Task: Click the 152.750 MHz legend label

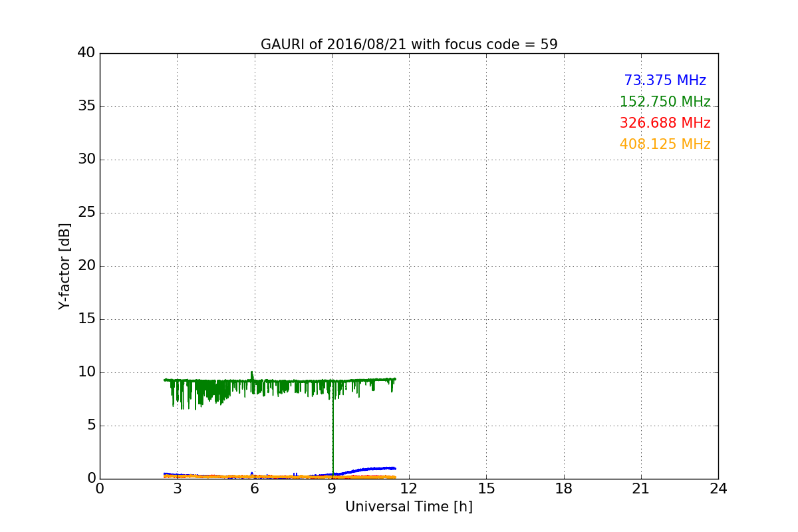Action: pos(665,102)
